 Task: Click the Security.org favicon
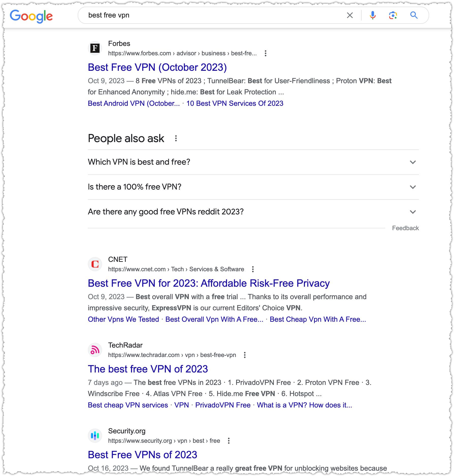coord(95,435)
